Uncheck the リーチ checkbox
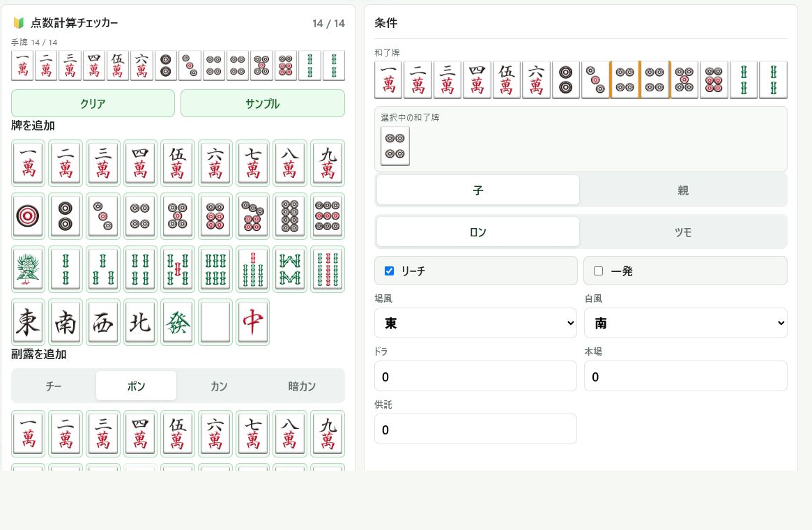Viewport: 812px width, 530px height. (390, 271)
